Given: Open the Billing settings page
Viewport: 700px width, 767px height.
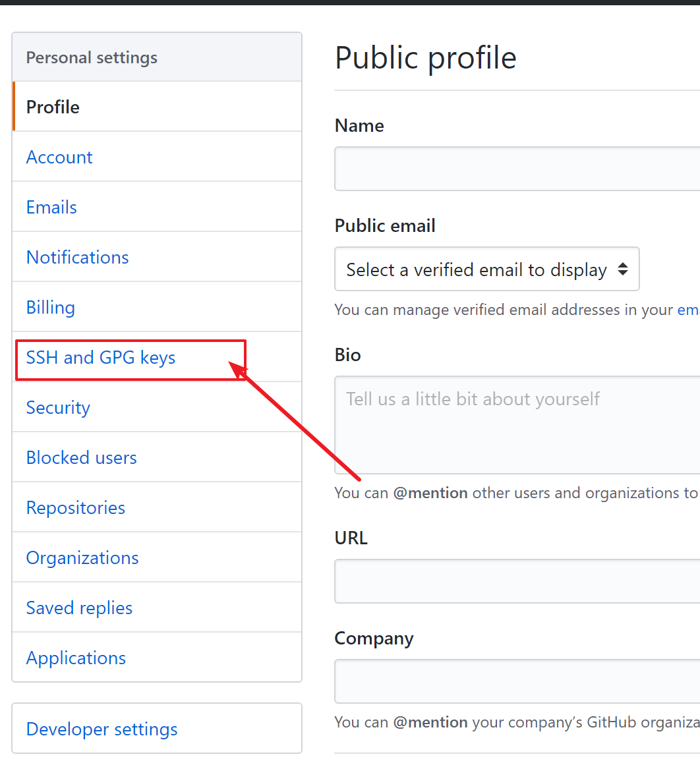Looking at the screenshot, I should [x=157, y=307].
